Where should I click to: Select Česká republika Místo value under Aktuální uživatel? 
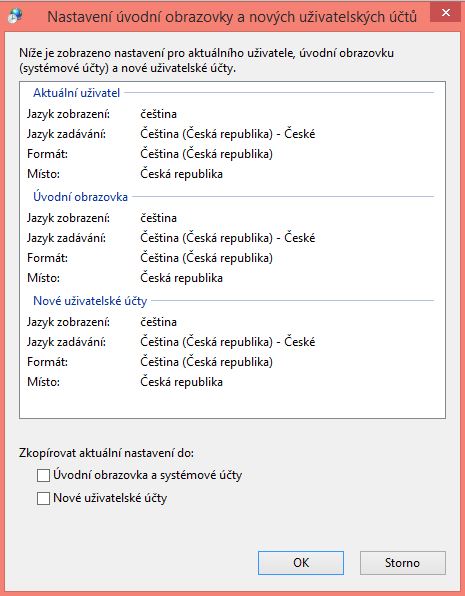[181, 174]
